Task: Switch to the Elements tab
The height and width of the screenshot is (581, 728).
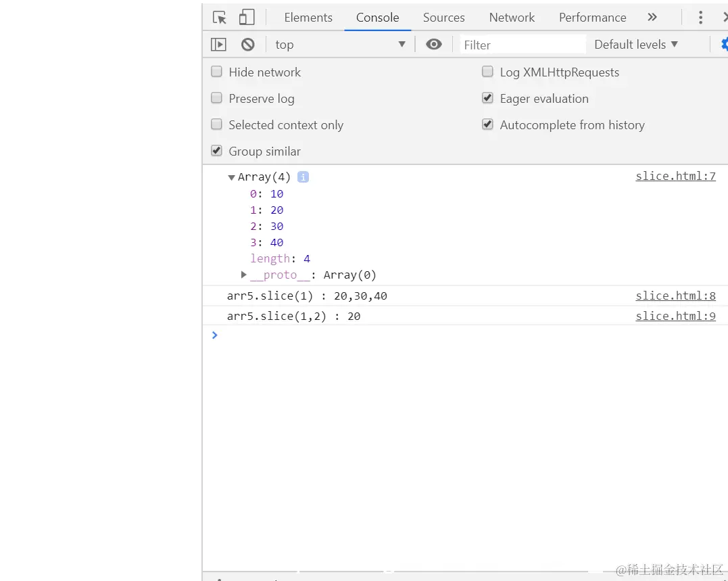Action: point(308,18)
